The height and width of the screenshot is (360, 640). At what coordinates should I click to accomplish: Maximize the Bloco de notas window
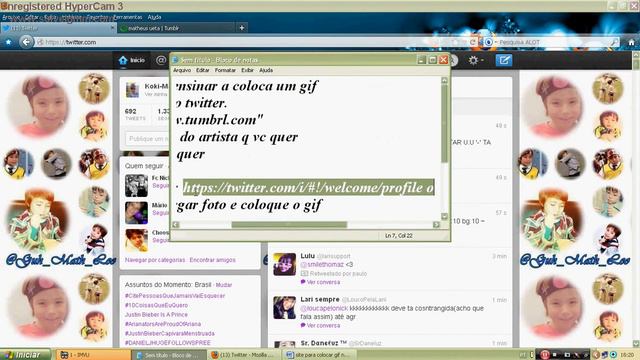coord(433,60)
